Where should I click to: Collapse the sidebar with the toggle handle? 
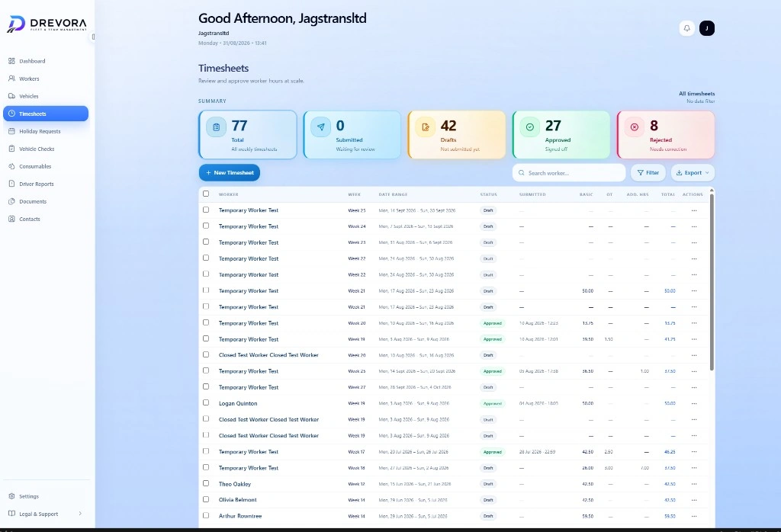pos(93,37)
